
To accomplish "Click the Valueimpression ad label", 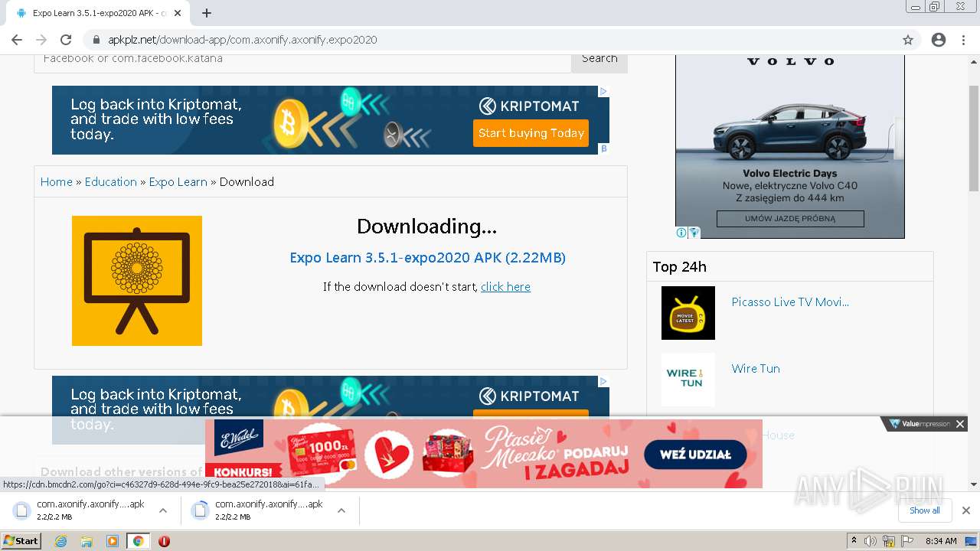I will [920, 424].
